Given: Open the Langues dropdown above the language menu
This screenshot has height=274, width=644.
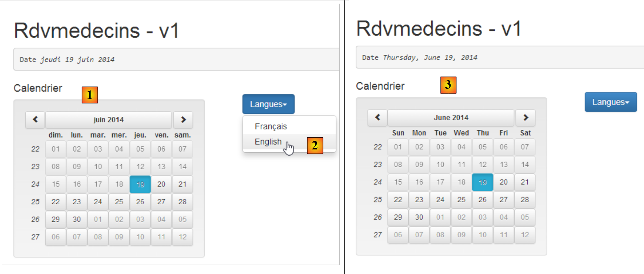Looking at the screenshot, I should click(x=268, y=104).
